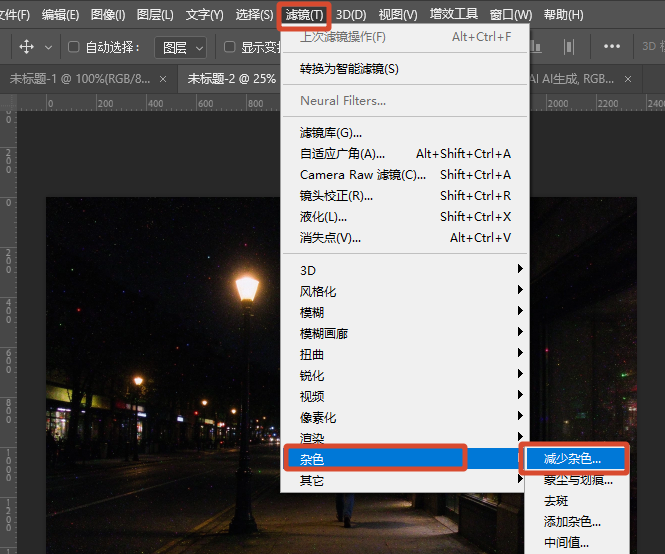Open the 图层(L) menu

(x=155, y=15)
